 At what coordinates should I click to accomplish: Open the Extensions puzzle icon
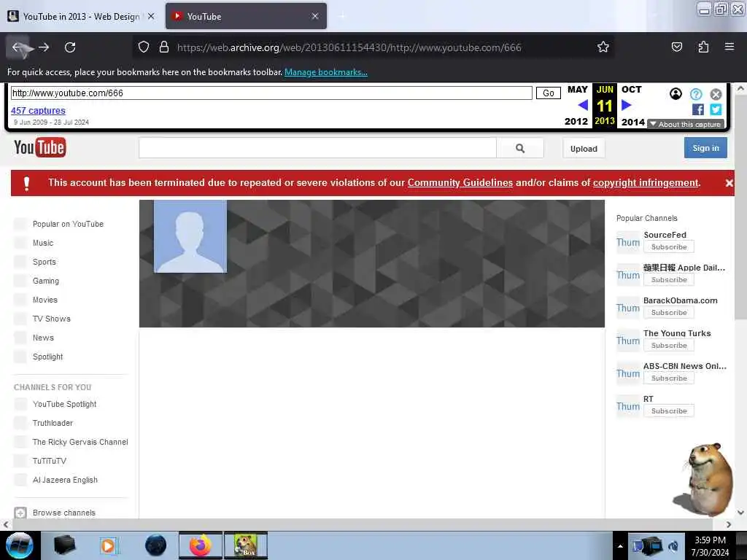[703, 47]
